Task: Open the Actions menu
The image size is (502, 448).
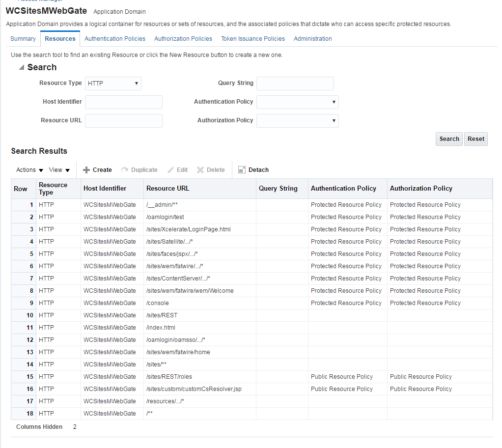Action: [29, 170]
